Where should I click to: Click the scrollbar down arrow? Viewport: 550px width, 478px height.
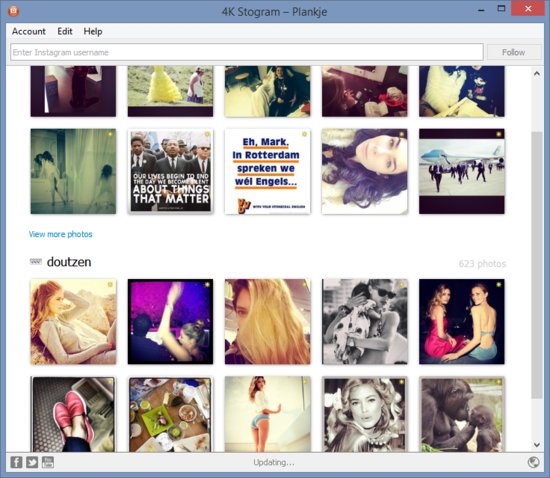[x=537, y=445]
